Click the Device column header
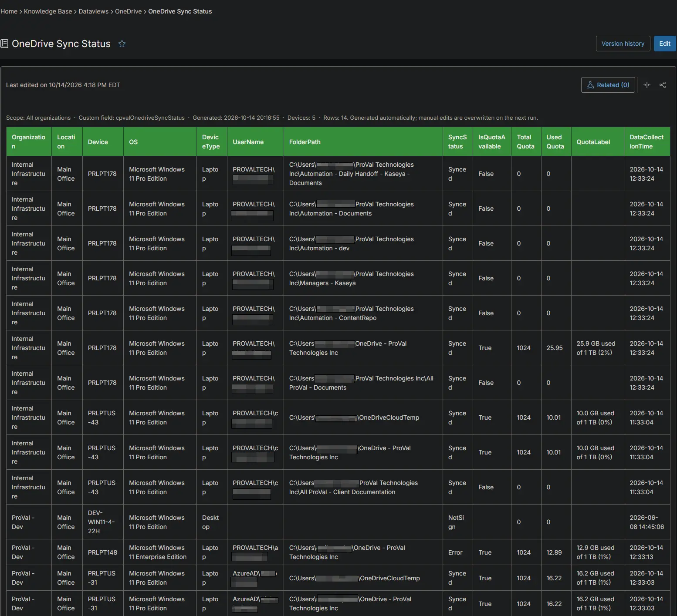 pos(103,141)
